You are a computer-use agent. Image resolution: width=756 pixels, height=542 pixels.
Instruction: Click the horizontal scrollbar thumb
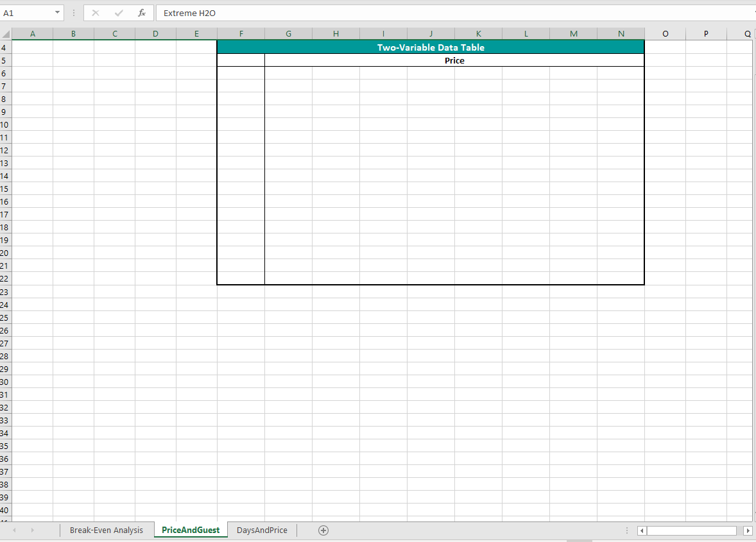[691, 530]
